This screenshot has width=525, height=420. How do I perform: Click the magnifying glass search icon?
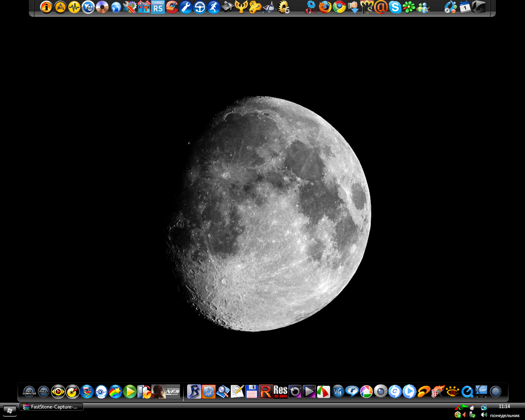223,392
